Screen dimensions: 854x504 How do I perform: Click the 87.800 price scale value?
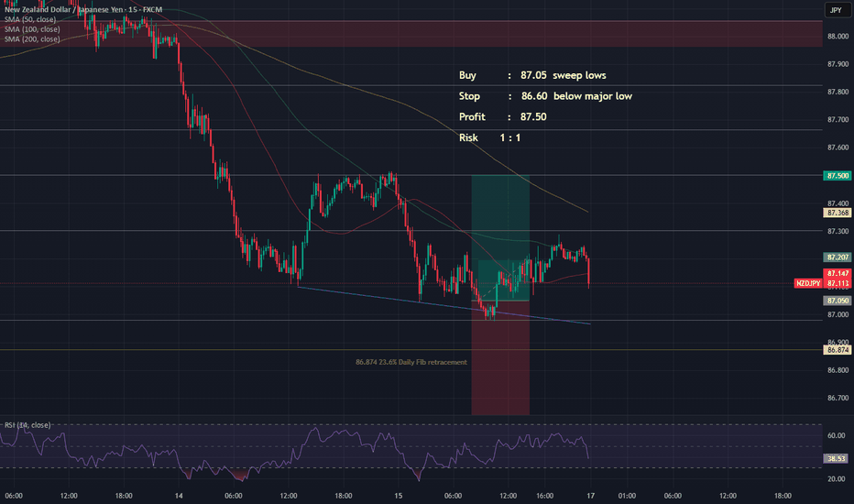pyautogui.click(x=838, y=92)
